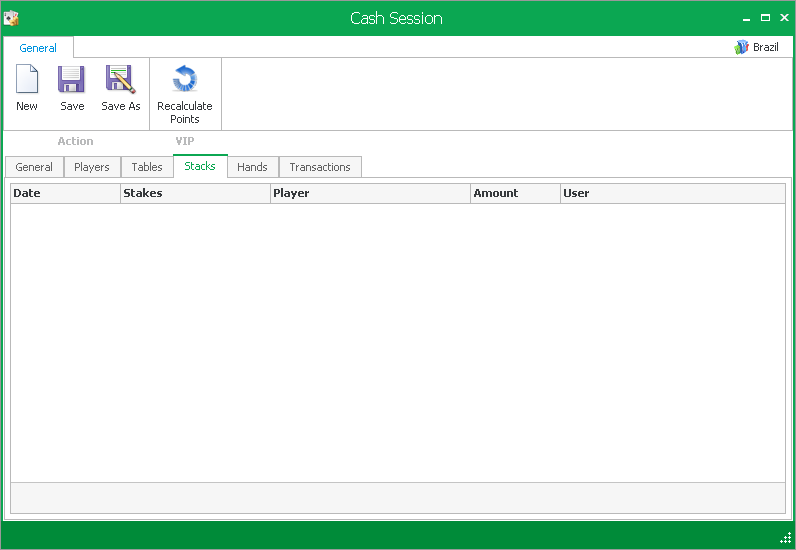Switch to the Players tab
796x550 pixels.
pos(92,167)
